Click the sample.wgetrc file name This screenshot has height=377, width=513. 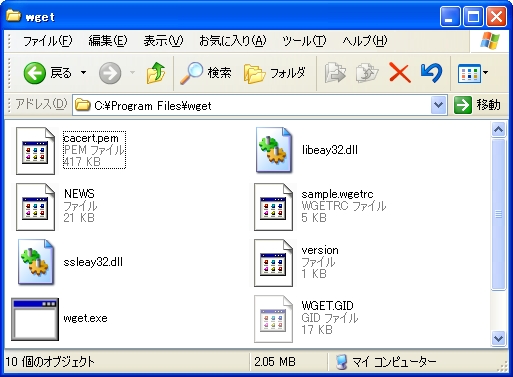337,194
